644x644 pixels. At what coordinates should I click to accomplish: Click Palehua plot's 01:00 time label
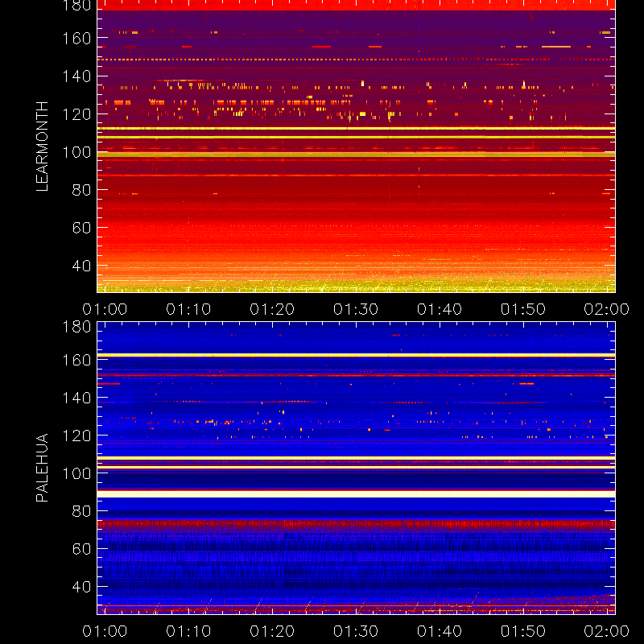(x=105, y=631)
